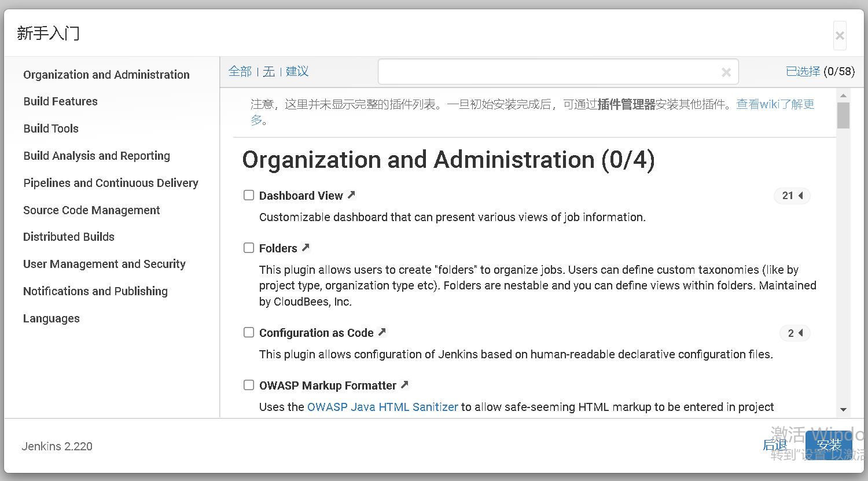Expand Dashboard View dependencies badge 21
The width and height of the screenshot is (868, 481).
(792, 196)
